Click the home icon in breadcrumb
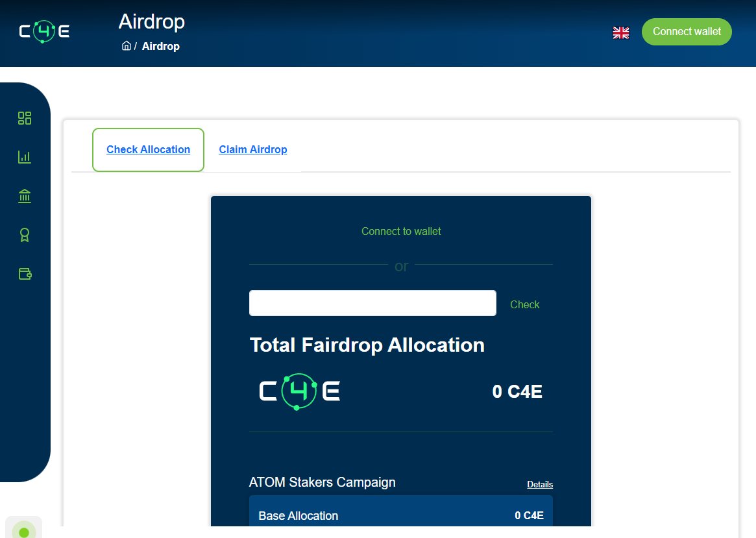Image resolution: width=756 pixels, height=538 pixels. [x=127, y=46]
